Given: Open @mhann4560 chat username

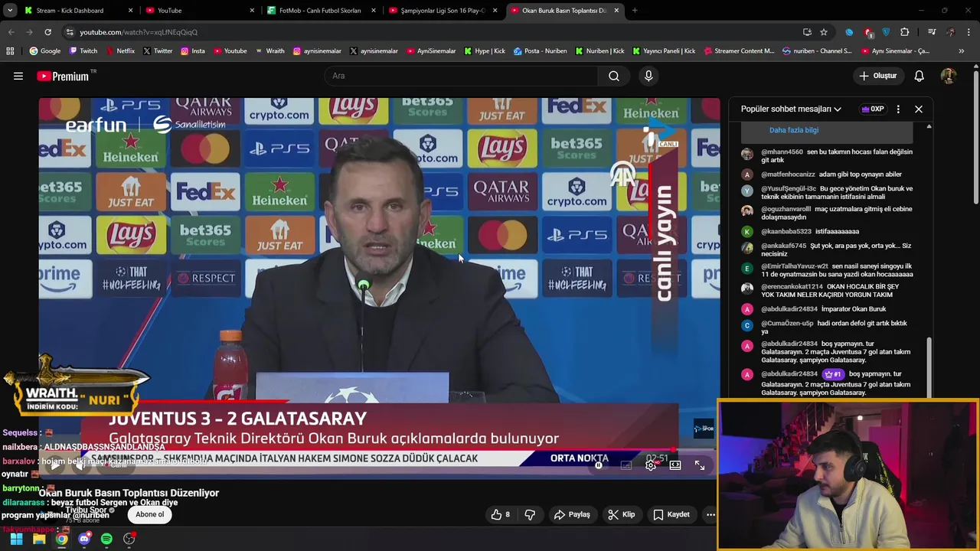Looking at the screenshot, I should 782,152.
